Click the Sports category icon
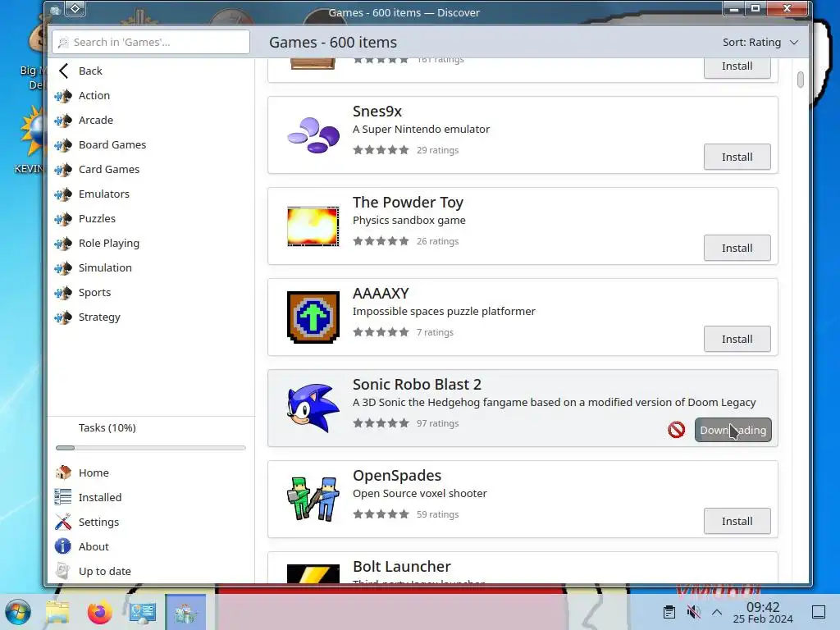 pyautogui.click(x=63, y=293)
